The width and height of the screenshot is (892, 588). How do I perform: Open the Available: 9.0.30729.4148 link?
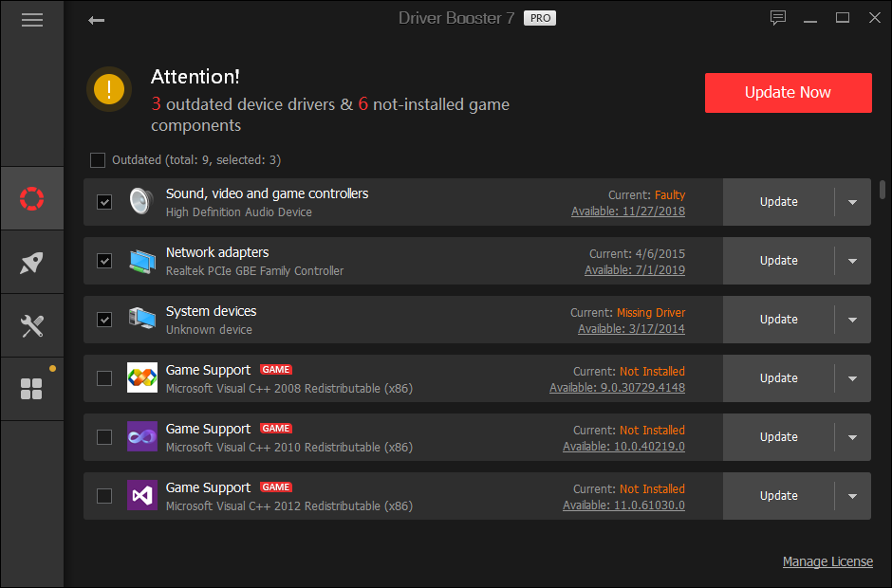(617, 388)
